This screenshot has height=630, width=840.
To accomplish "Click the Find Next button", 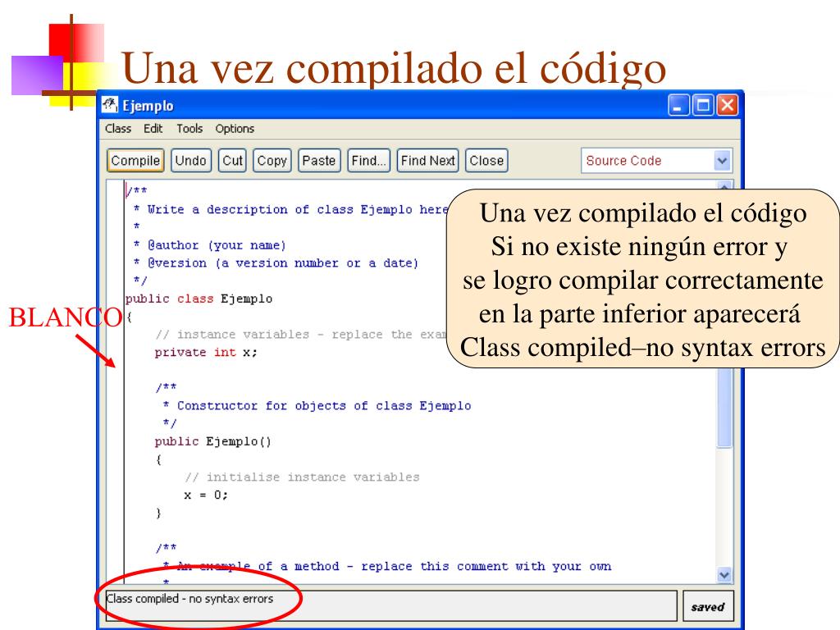I will [427, 161].
